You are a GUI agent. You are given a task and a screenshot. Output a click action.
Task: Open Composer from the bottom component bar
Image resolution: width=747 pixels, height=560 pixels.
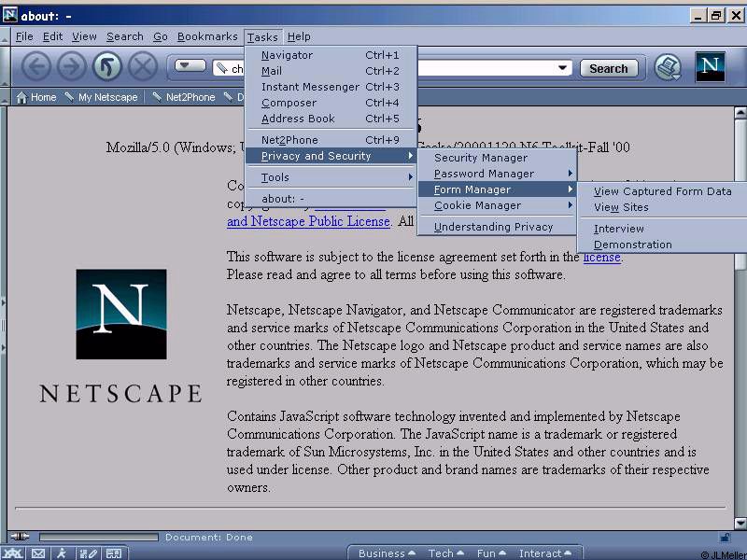click(x=88, y=553)
